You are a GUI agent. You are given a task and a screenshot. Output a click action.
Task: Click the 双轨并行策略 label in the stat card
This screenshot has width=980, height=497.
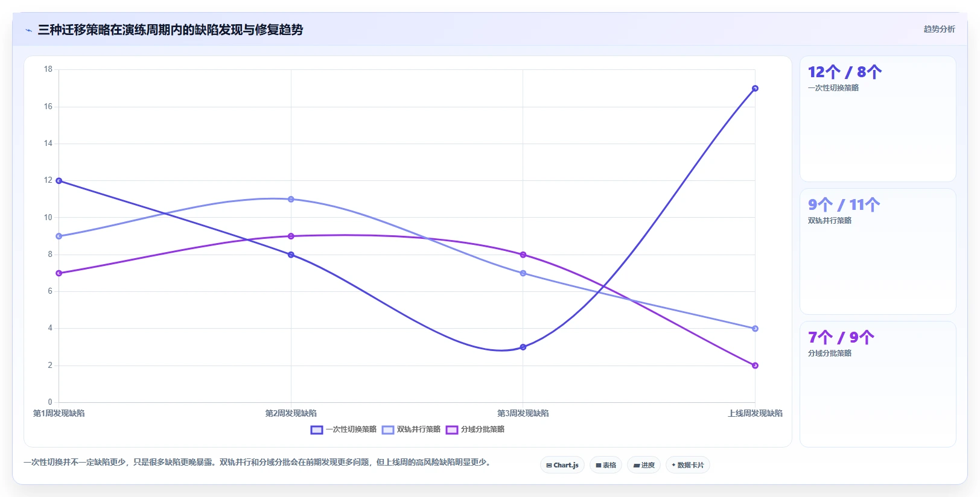[x=830, y=221]
